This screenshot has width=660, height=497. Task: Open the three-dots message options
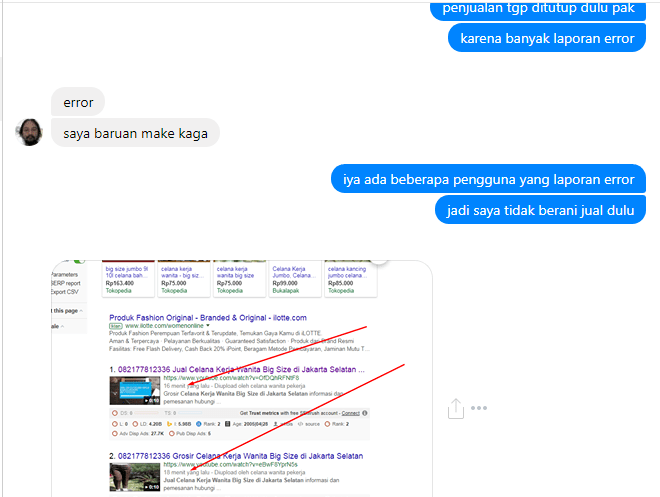[479, 408]
